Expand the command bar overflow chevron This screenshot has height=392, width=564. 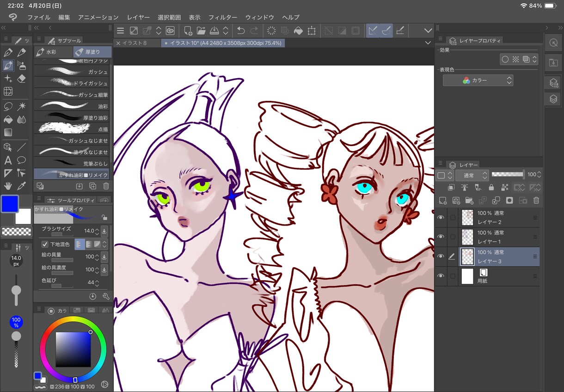click(428, 31)
